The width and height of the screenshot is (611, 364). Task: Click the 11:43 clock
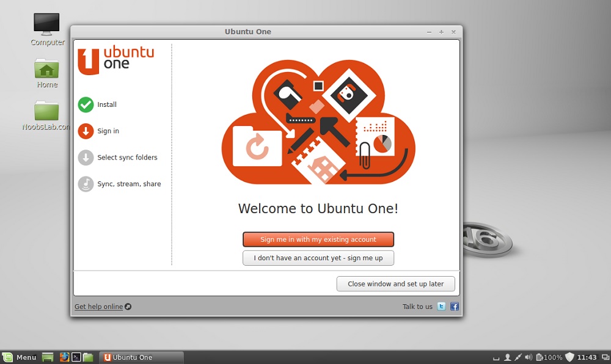pos(587,357)
